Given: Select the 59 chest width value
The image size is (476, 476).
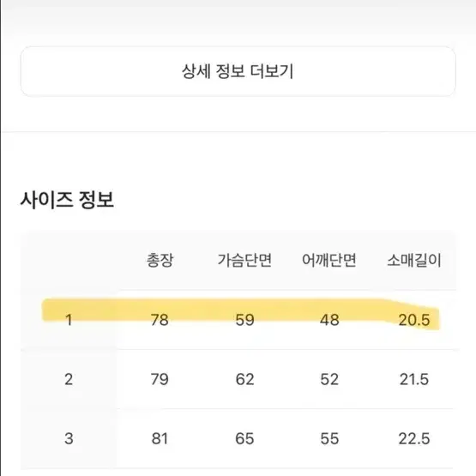Looking at the screenshot, I should coord(244,320).
